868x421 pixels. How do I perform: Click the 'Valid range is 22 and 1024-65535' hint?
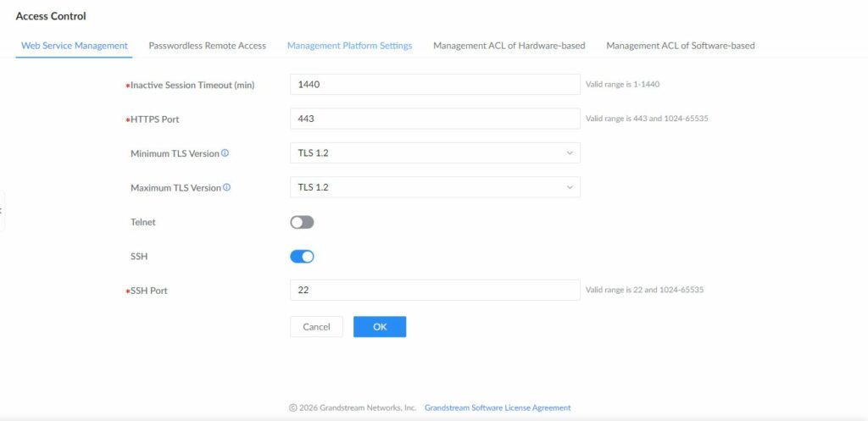[644, 290]
